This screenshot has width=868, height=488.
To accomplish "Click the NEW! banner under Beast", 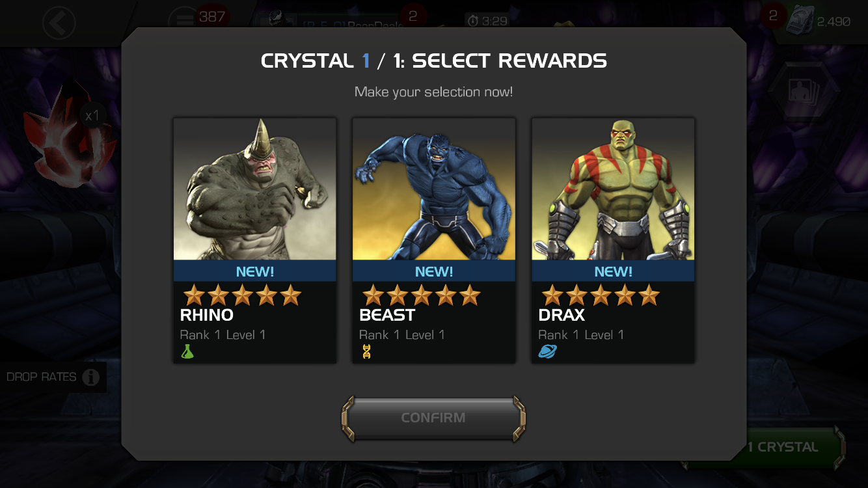I will (x=434, y=271).
